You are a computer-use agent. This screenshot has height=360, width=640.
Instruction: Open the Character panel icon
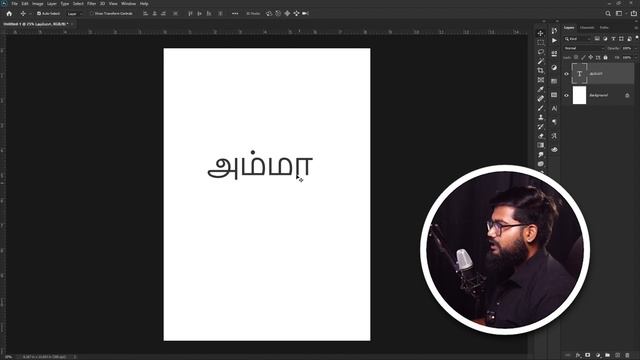pos(554,108)
